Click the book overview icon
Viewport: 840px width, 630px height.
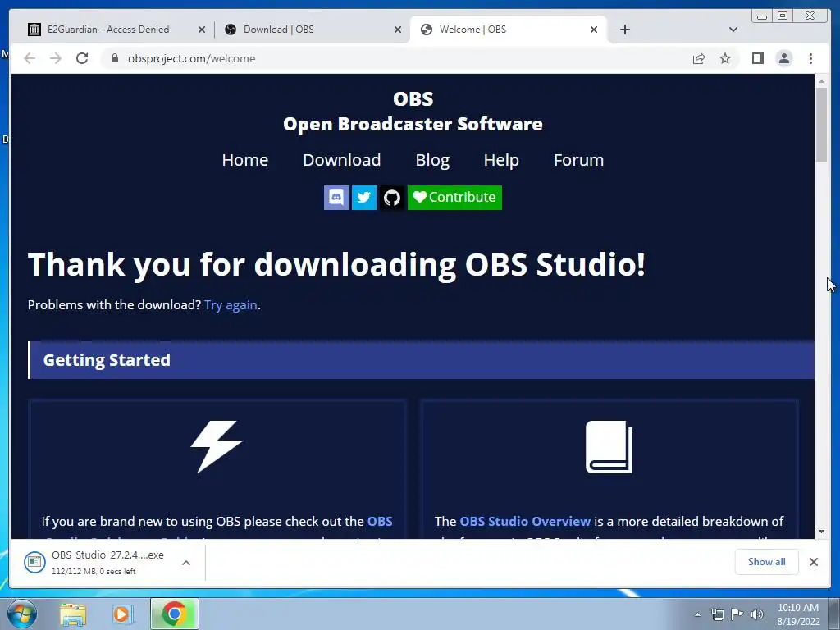(x=609, y=447)
